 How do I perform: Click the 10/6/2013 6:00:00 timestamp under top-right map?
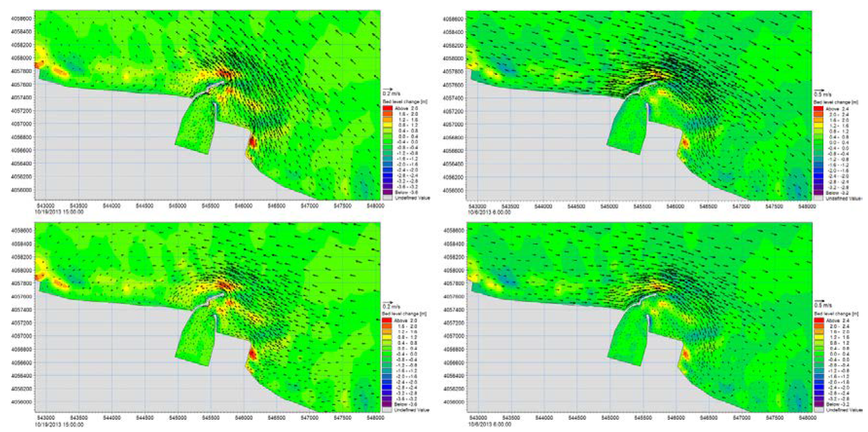(x=489, y=212)
